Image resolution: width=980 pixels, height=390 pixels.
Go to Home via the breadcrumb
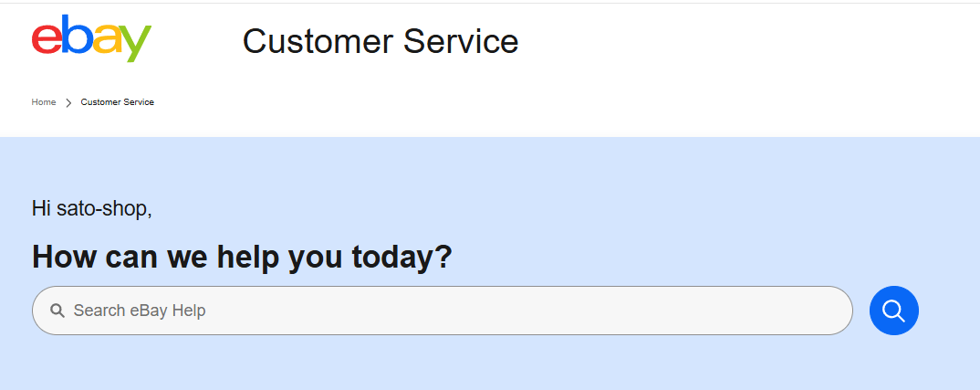(x=44, y=102)
